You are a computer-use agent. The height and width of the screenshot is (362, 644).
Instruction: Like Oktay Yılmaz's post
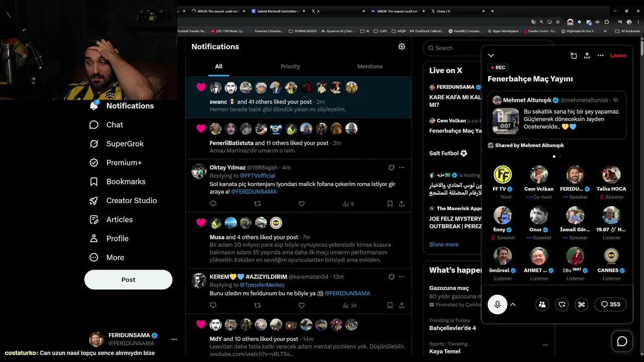pyautogui.click(x=301, y=204)
